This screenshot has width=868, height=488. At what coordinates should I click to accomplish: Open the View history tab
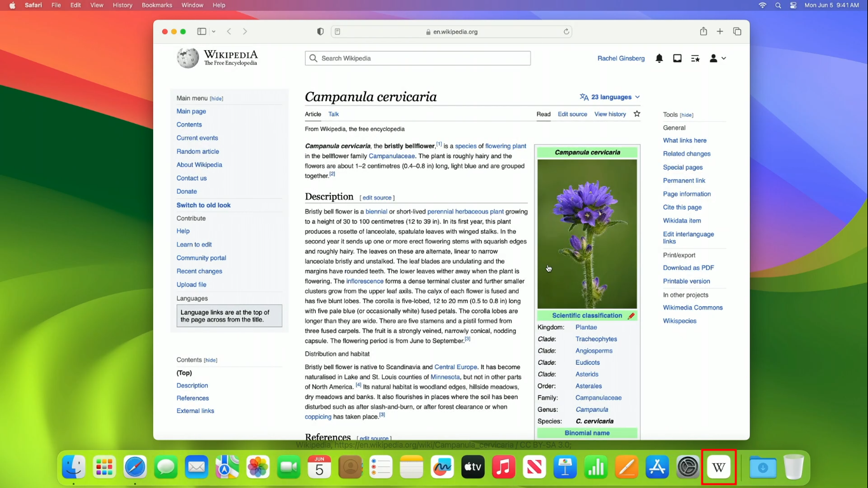[x=610, y=114]
